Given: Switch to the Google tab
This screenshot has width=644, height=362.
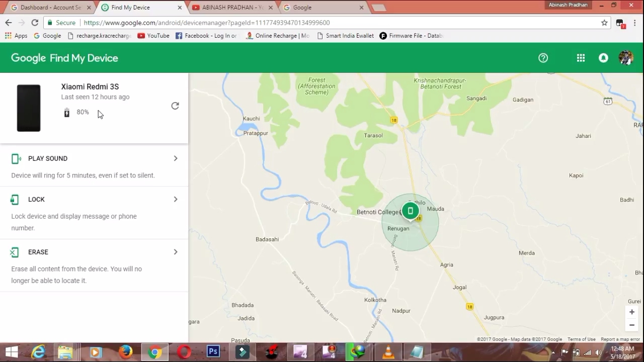Looking at the screenshot, I should coord(323,8).
